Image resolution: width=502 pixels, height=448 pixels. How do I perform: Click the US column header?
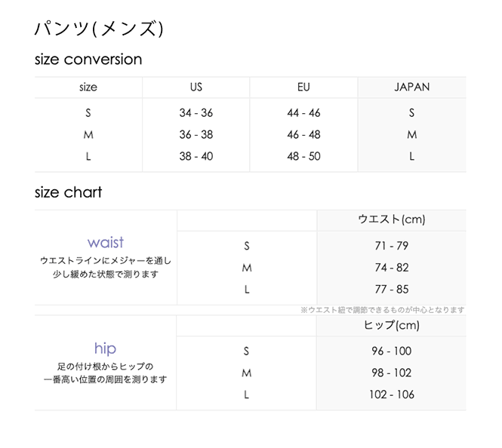click(x=196, y=87)
